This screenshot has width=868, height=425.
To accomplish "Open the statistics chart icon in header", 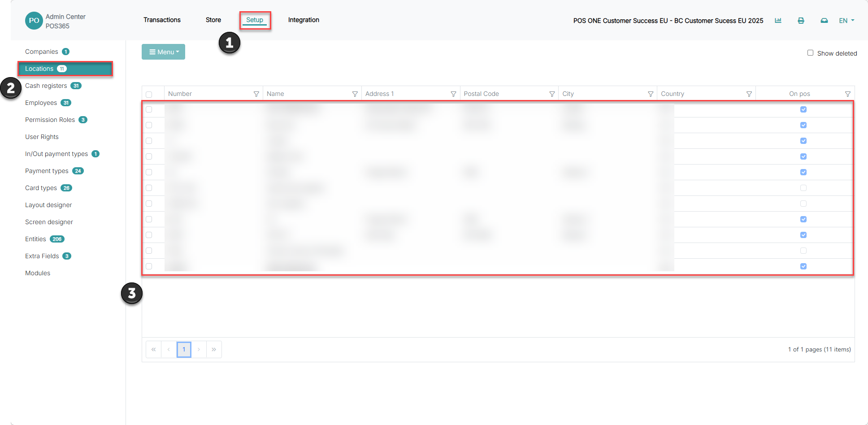I will [778, 21].
